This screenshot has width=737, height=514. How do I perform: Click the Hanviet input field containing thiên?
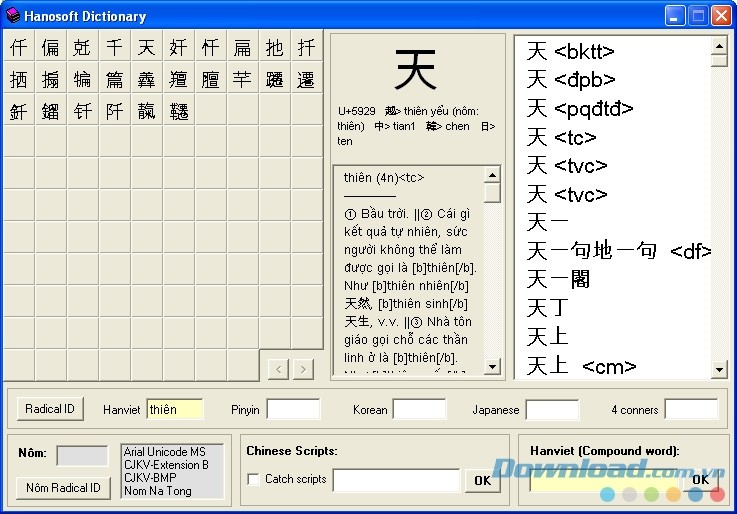[174, 409]
